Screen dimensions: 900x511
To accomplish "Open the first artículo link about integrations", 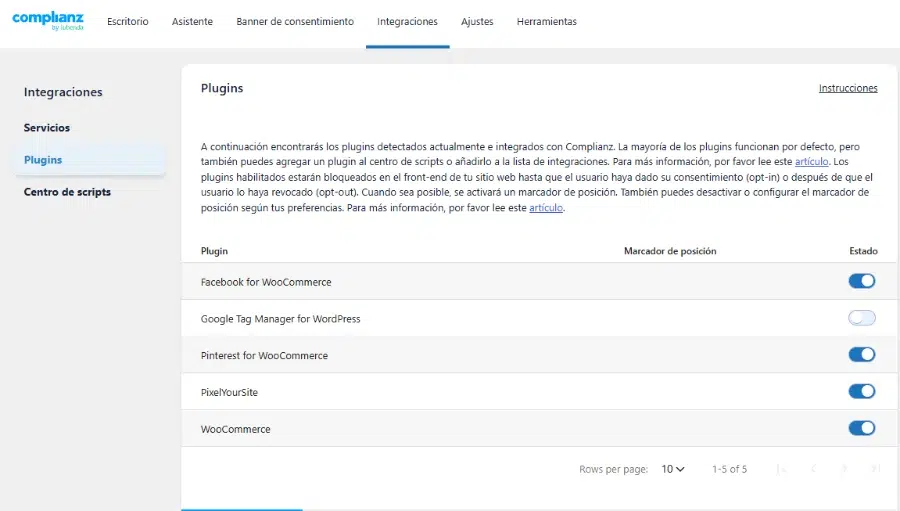I will point(811,161).
